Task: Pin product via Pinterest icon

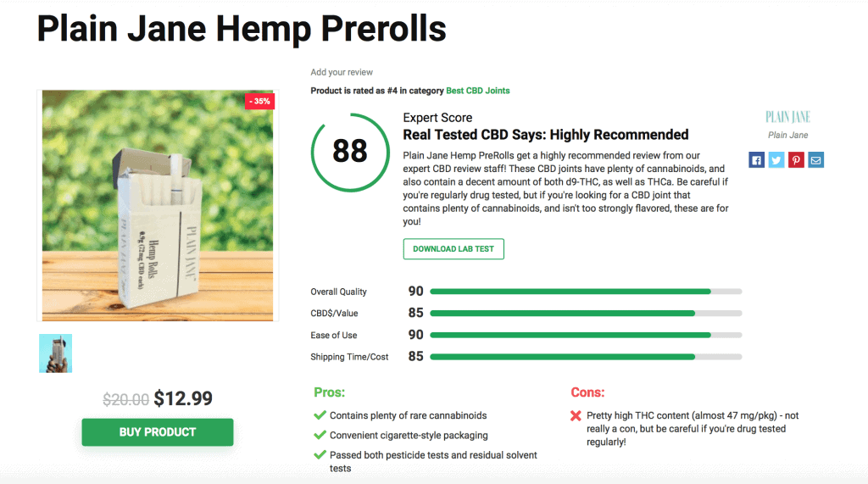Action: click(796, 160)
